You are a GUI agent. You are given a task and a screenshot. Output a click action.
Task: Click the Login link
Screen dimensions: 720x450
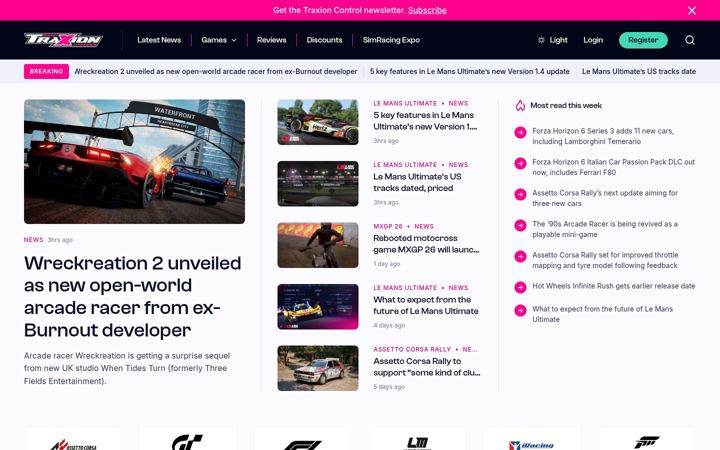click(x=593, y=40)
